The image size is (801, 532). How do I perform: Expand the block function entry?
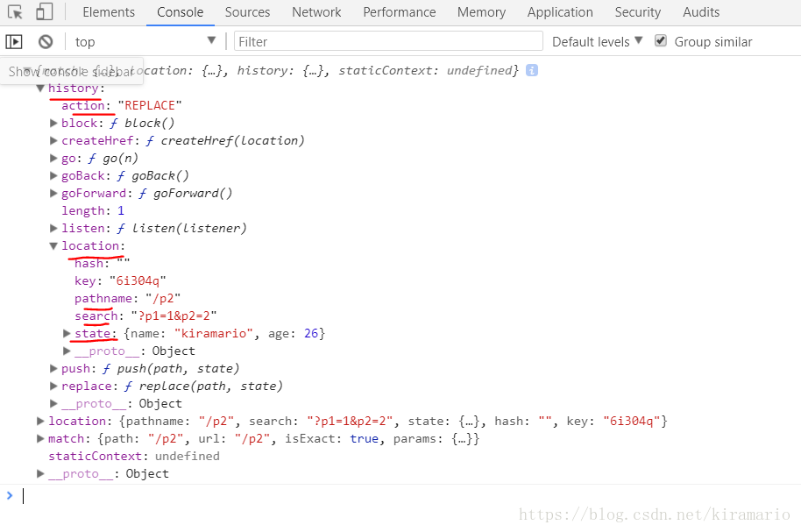coord(53,124)
